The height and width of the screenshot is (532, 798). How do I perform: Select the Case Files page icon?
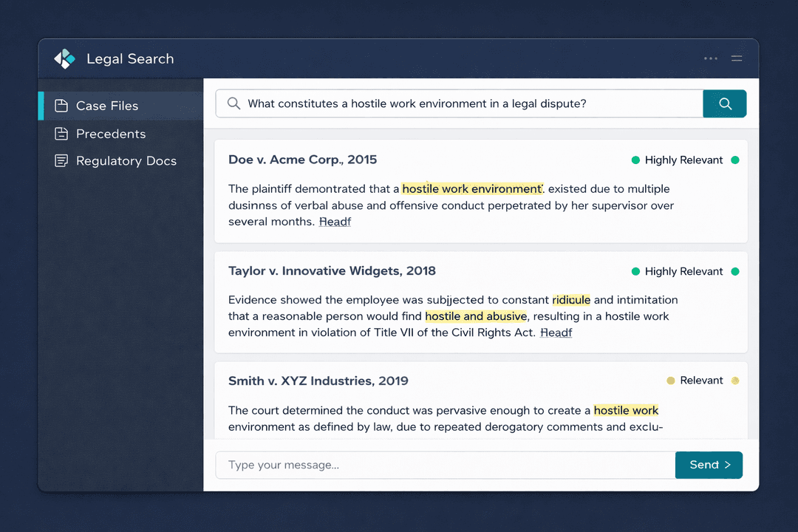(x=61, y=105)
